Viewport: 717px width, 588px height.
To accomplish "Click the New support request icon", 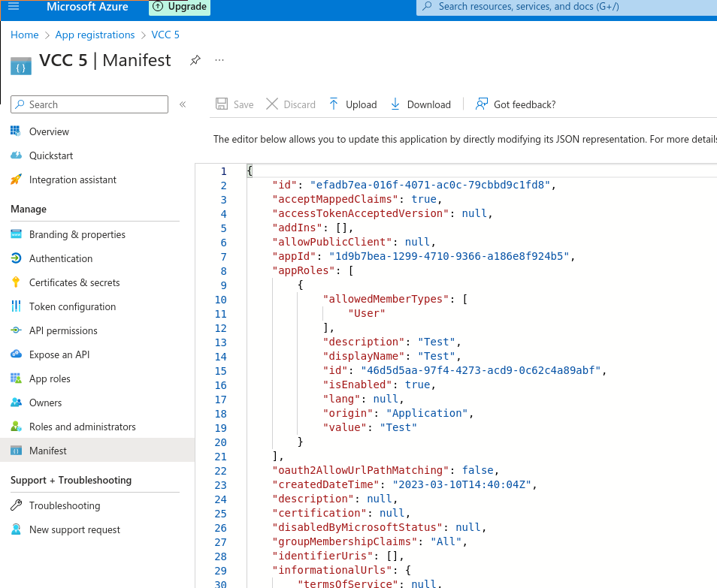I will click(16, 529).
